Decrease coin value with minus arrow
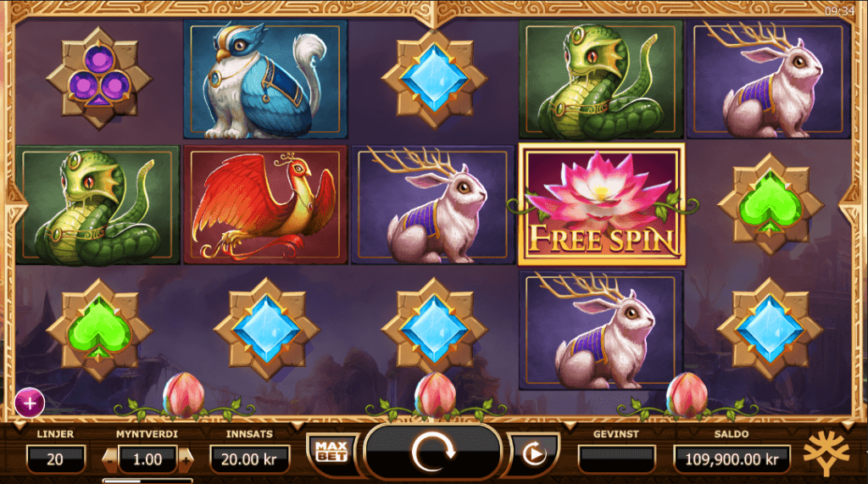The width and height of the screenshot is (868, 484). point(110,459)
